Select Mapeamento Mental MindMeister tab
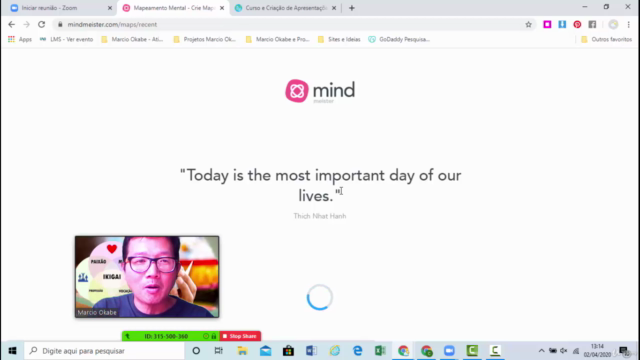 pos(173,8)
